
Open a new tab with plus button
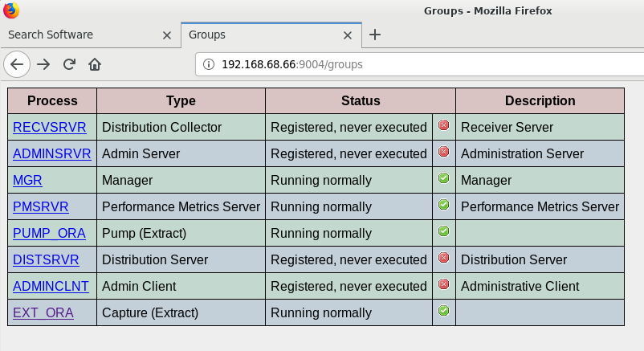point(374,35)
